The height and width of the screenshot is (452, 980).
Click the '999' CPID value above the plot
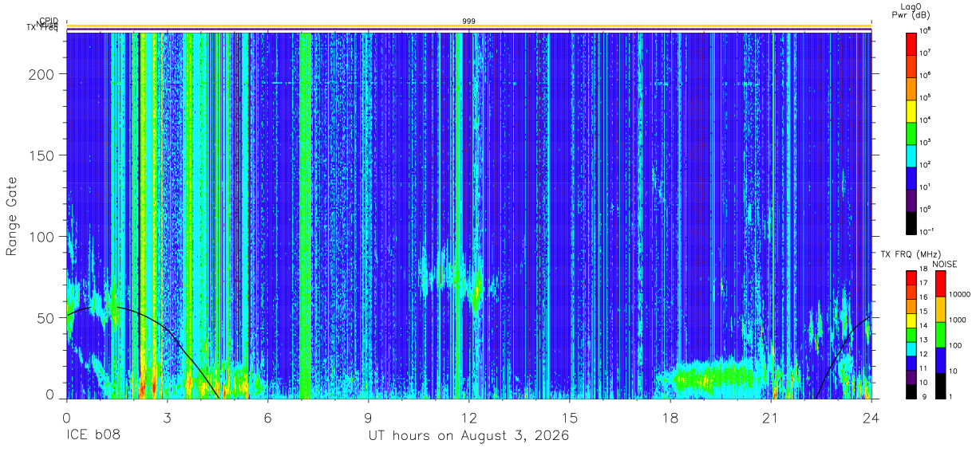pyautogui.click(x=468, y=21)
